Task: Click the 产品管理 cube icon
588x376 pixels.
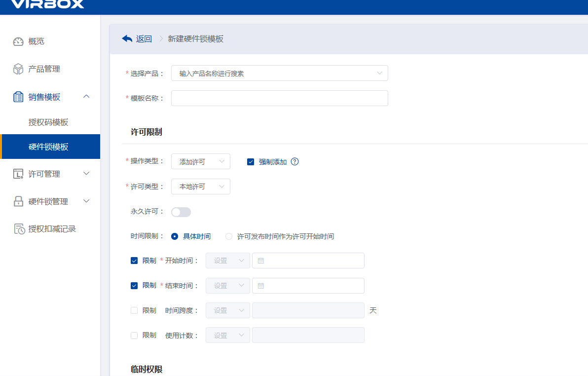Action: tap(18, 69)
